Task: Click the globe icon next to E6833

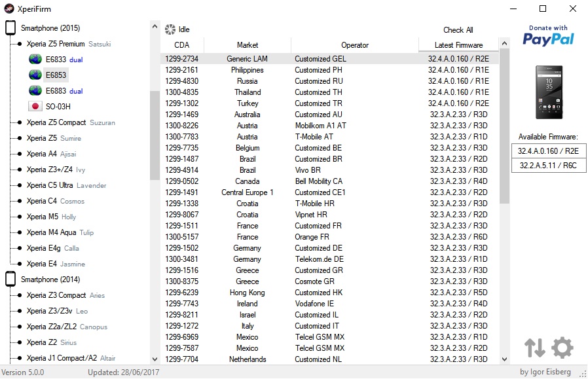Action: (x=35, y=59)
